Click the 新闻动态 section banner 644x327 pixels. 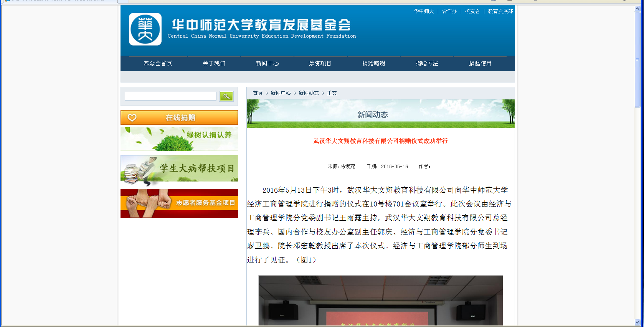click(x=380, y=114)
